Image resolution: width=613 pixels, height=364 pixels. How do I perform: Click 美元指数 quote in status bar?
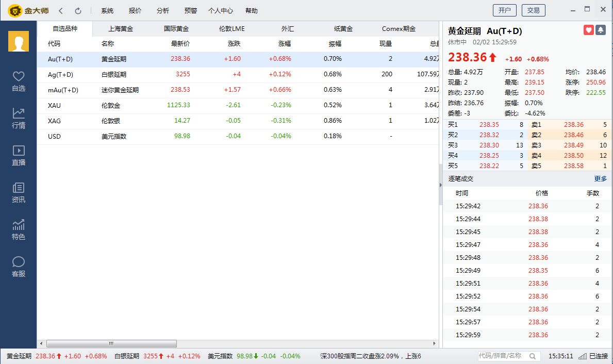(x=254, y=356)
